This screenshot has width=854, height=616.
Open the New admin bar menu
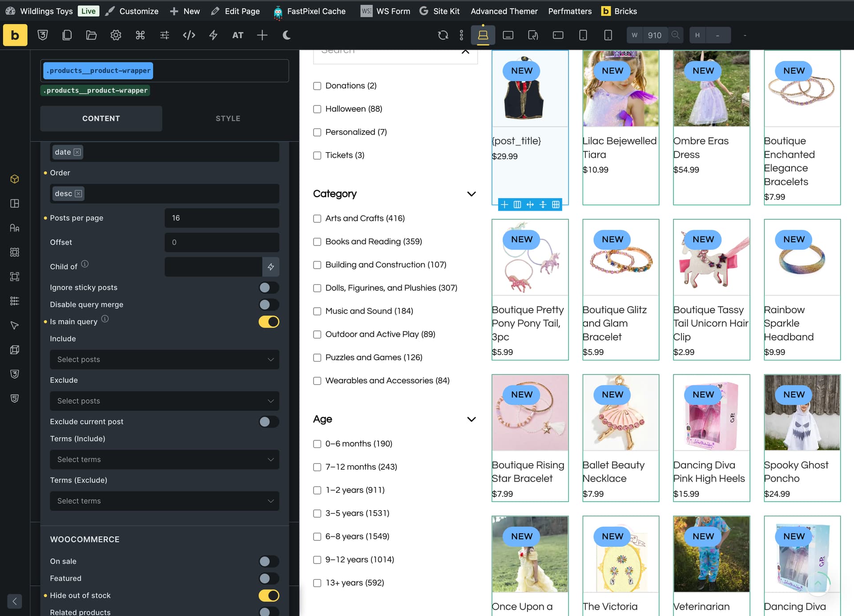185,11
